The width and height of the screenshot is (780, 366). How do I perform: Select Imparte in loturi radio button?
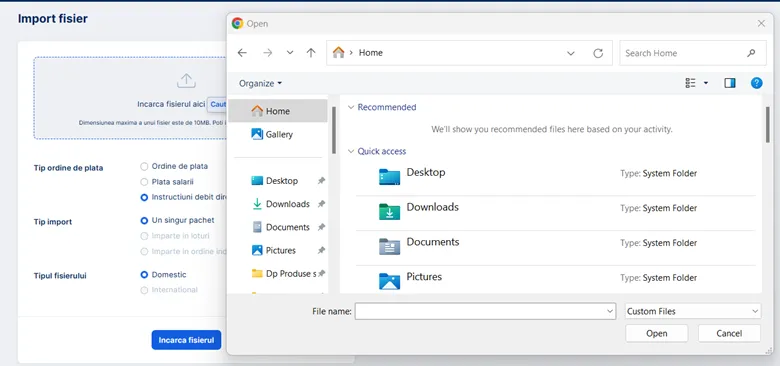(144, 236)
